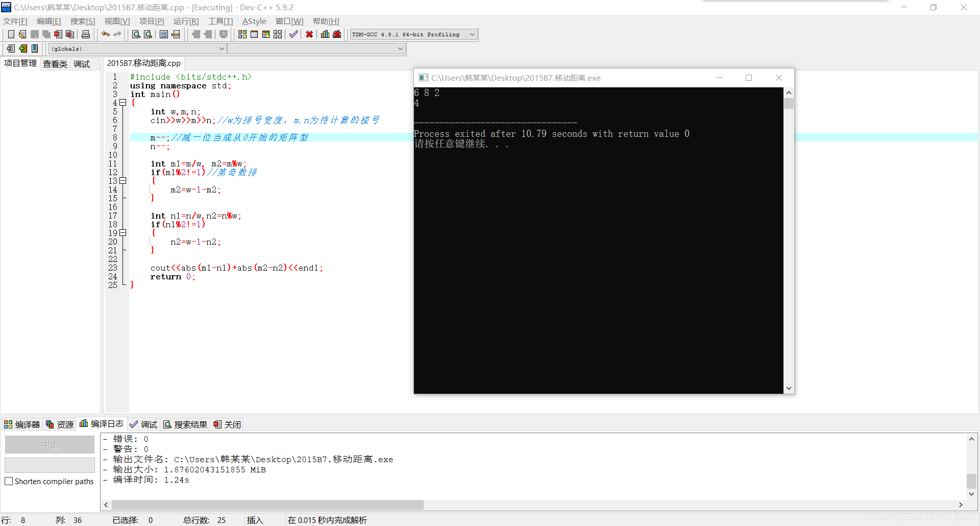The image size is (980, 526).
Task: Click the Toggle bookmark green icon
Action: coord(23,49)
